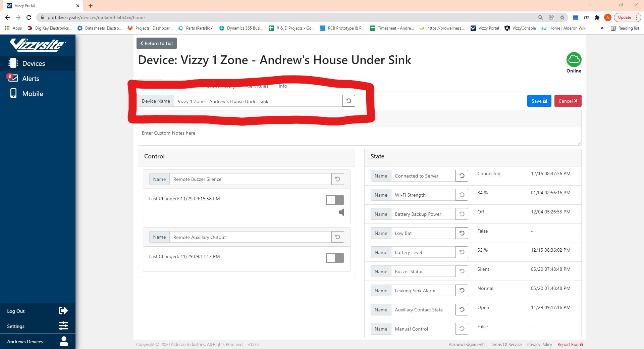Share this page from address bar

pos(551,17)
